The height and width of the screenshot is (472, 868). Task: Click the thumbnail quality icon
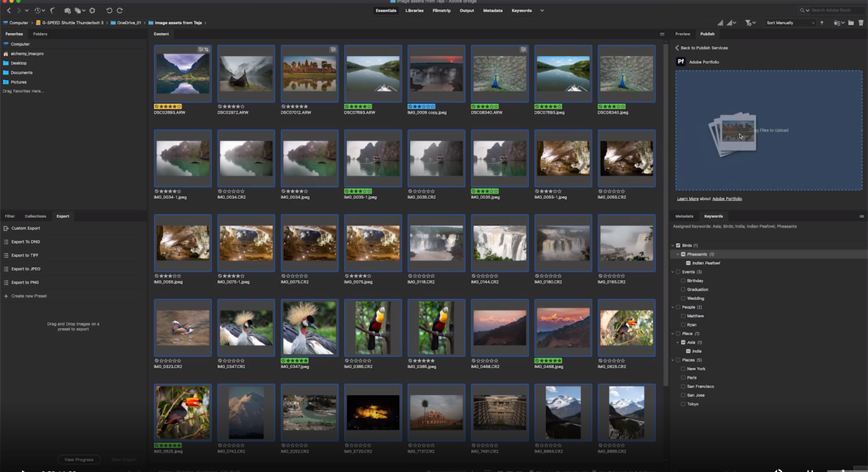[x=720, y=23]
